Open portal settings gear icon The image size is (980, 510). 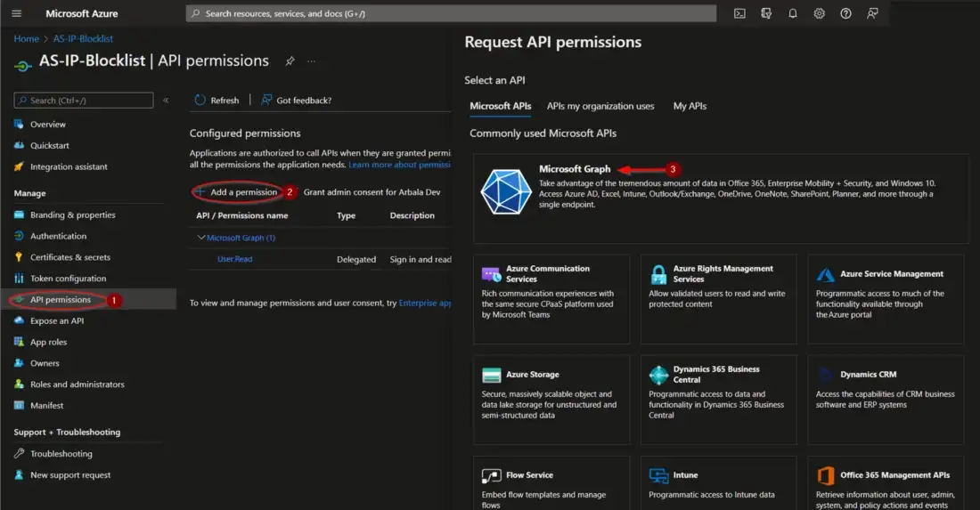(x=819, y=13)
